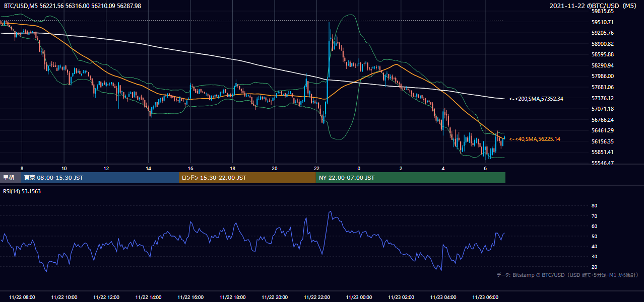Image resolution: width=644 pixels, height=302 pixels.
Task: Click the RSI axis level 40
Action: [x=594, y=246]
